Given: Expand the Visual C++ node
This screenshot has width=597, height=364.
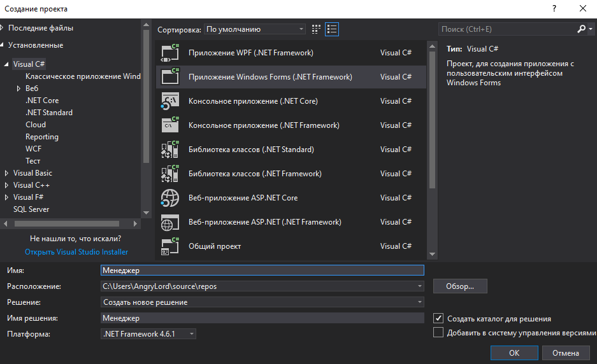Looking at the screenshot, I should (x=6, y=185).
